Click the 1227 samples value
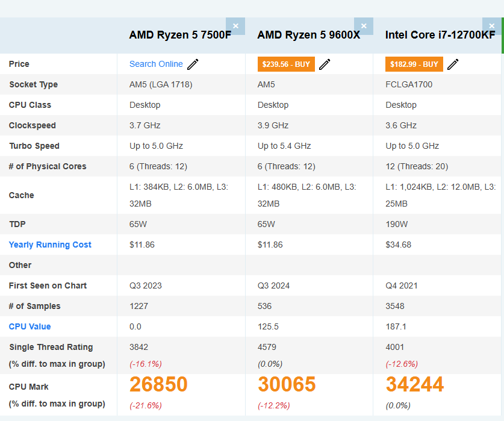Viewport: 504px width, 421px height. pos(139,306)
